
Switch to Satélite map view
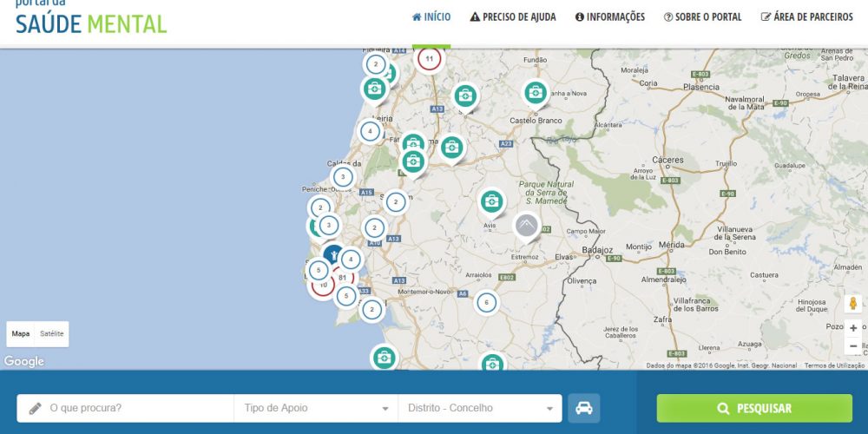[x=51, y=334]
